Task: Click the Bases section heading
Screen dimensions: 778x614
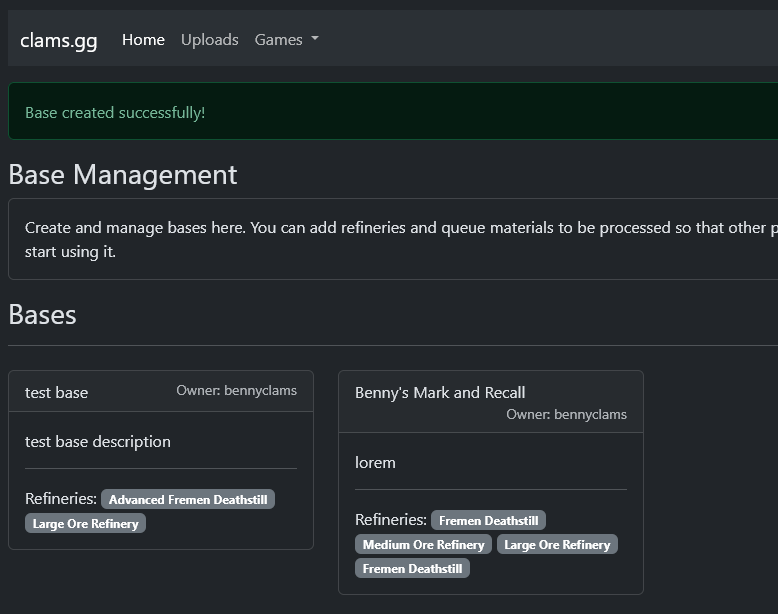Action: (42, 315)
